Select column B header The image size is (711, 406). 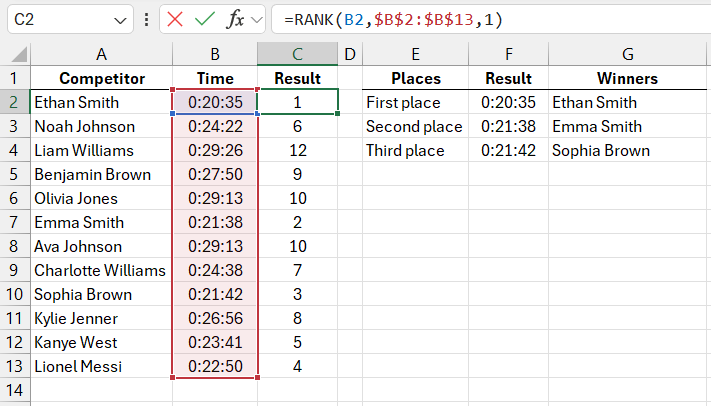(215, 54)
